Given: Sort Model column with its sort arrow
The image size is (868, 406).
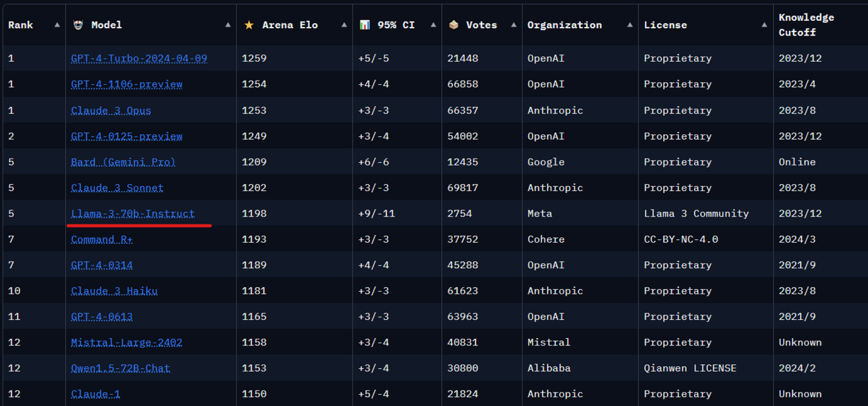Looking at the screenshot, I should click(228, 25).
